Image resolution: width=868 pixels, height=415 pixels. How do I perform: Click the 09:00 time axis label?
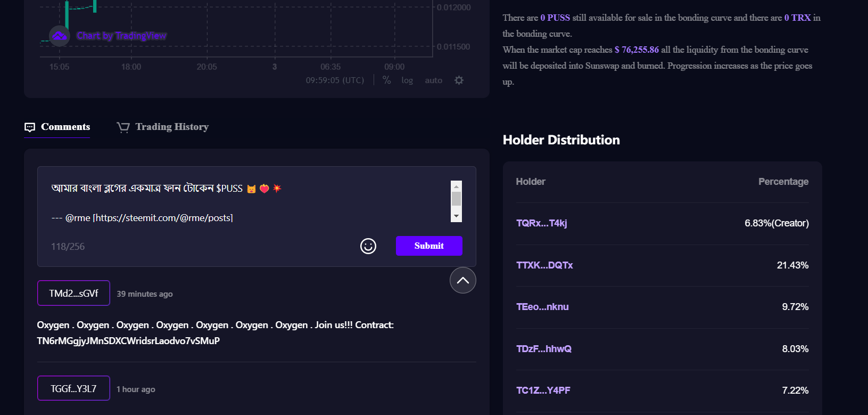pos(394,67)
